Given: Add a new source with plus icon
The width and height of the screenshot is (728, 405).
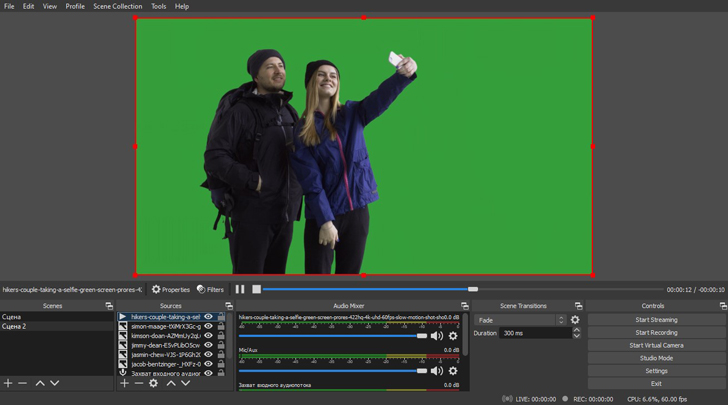Looking at the screenshot, I should point(125,383).
